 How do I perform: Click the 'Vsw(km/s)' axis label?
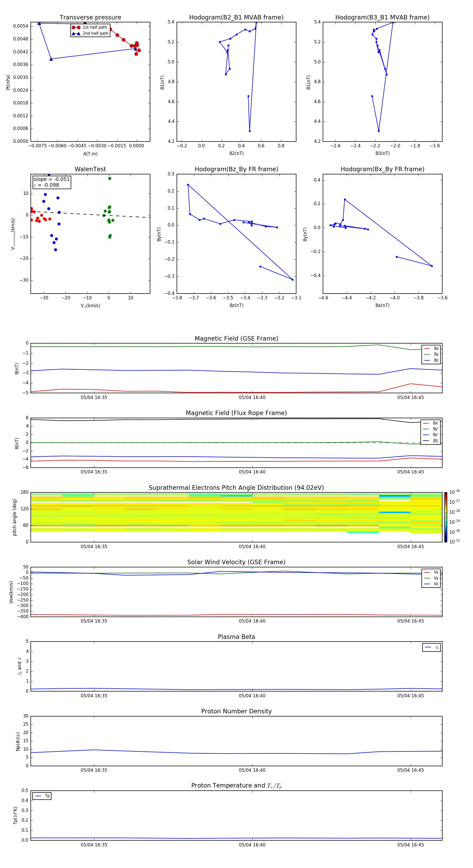[x=11, y=592]
